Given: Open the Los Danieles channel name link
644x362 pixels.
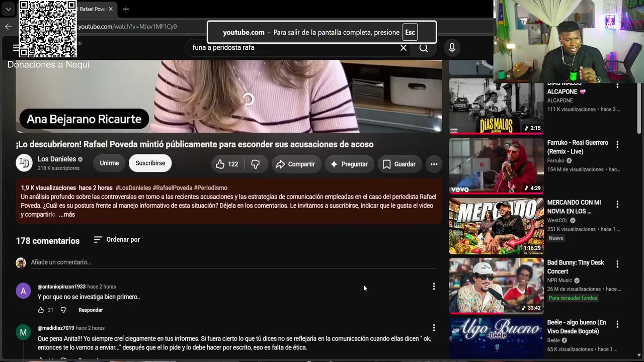Looking at the screenshot, I should click(x=57, y=159).
